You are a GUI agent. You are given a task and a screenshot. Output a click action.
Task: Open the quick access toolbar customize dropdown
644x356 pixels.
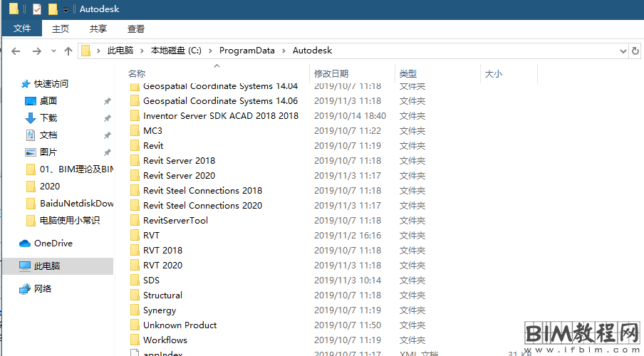[66, 10]
